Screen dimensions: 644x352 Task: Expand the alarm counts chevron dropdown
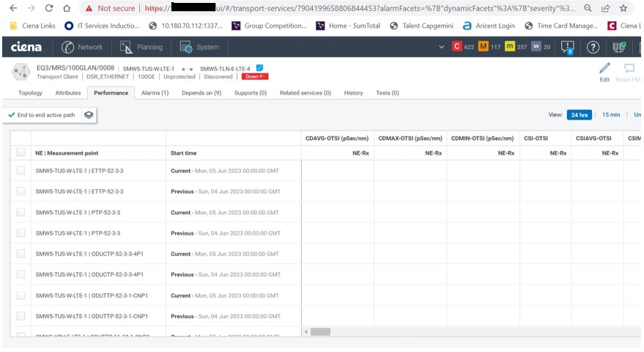pos(441,47)
